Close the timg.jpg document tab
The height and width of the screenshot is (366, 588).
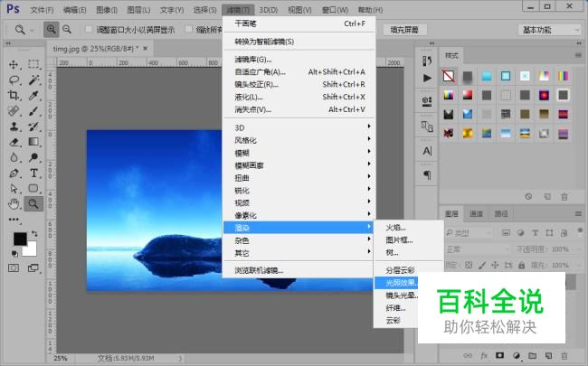coord(146,48)
